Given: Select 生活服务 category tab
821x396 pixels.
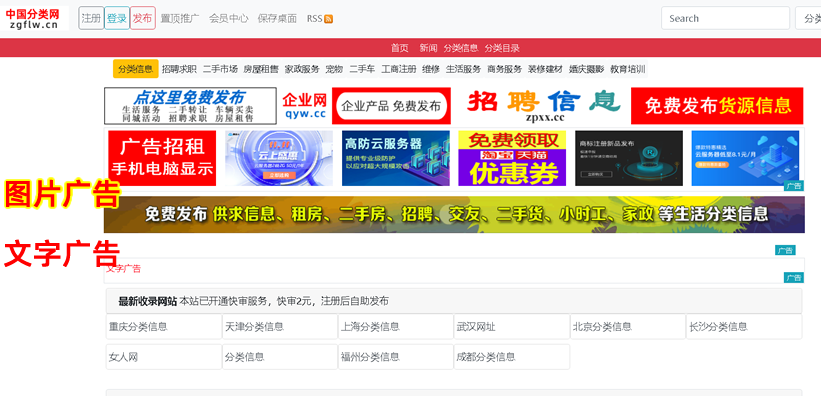Looking at the screenshot, I should coord(463,69).
